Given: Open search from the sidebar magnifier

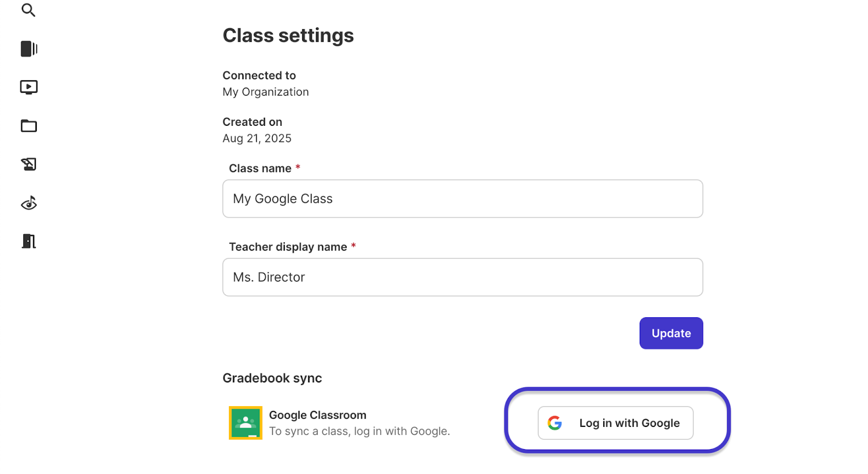Looking at the screenshot, I should [28, 10].
